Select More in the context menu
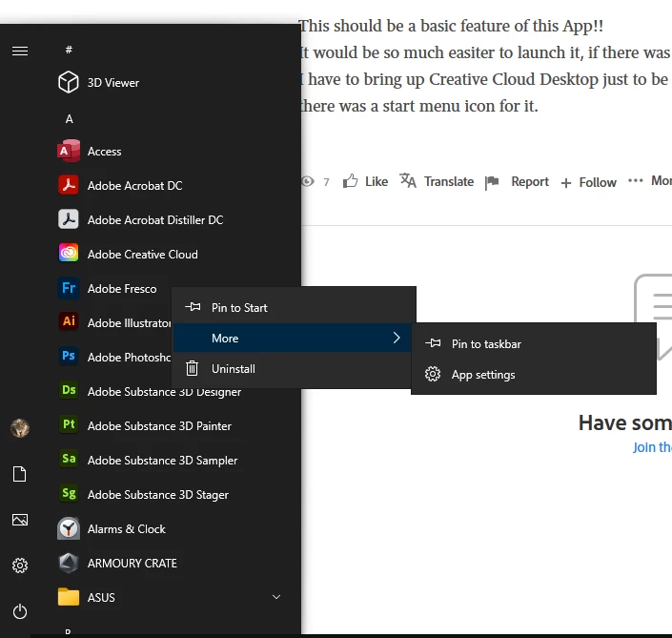 tap(293, 338)
